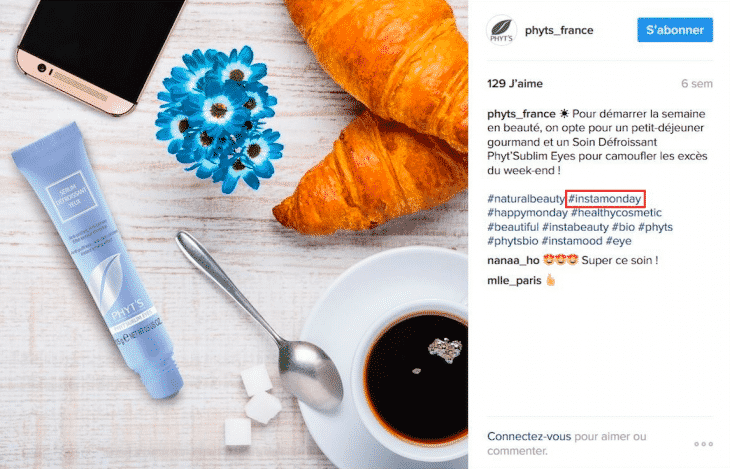Open the #happymonday hashtag

[x=527, y=213]
